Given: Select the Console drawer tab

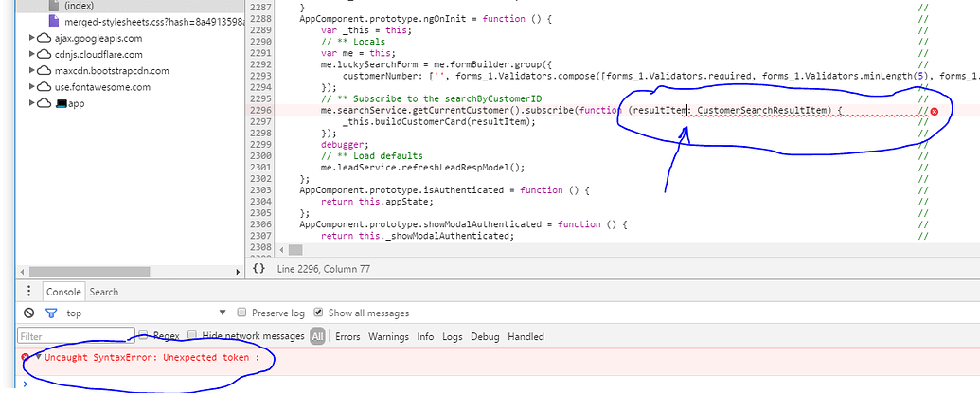Looking at the screenshot, I should (64, 292).
